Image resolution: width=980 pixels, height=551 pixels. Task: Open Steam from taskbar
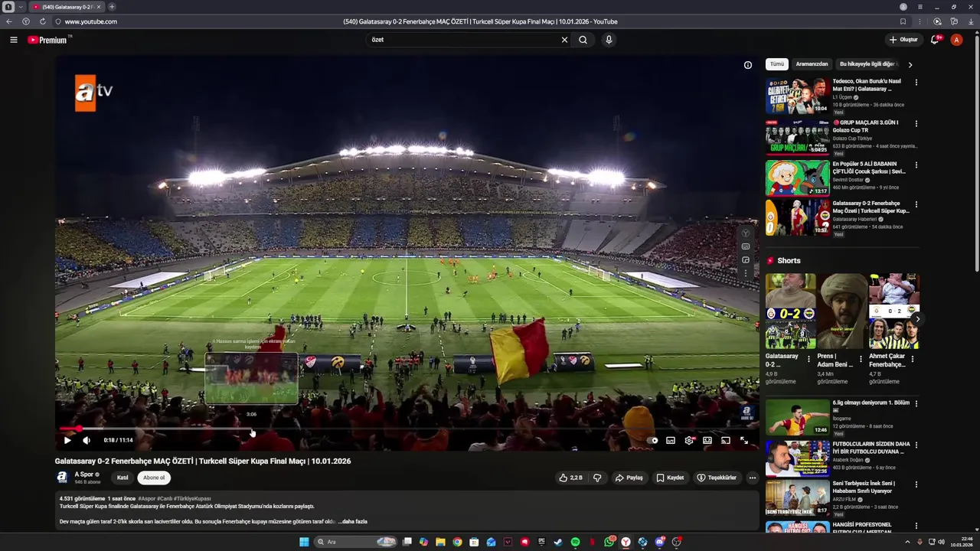pyautogui.click(x=558, y=542)
